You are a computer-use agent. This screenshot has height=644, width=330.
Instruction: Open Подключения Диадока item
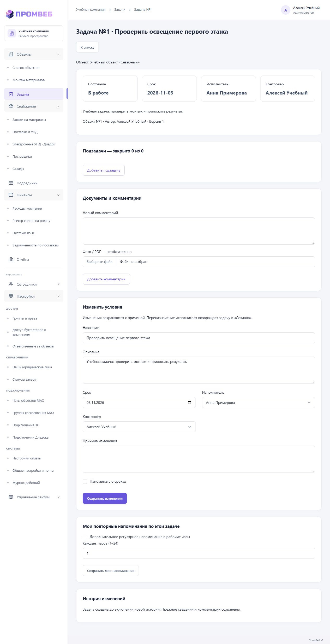pyautogui.click(x=31, y=437)
